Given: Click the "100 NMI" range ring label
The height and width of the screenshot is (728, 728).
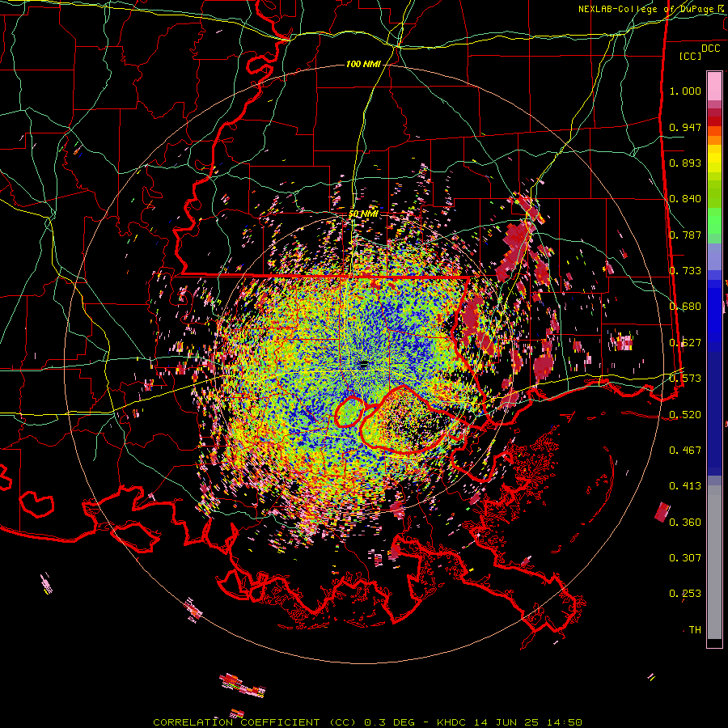Looking at the screenshot, I should point(363,64).
